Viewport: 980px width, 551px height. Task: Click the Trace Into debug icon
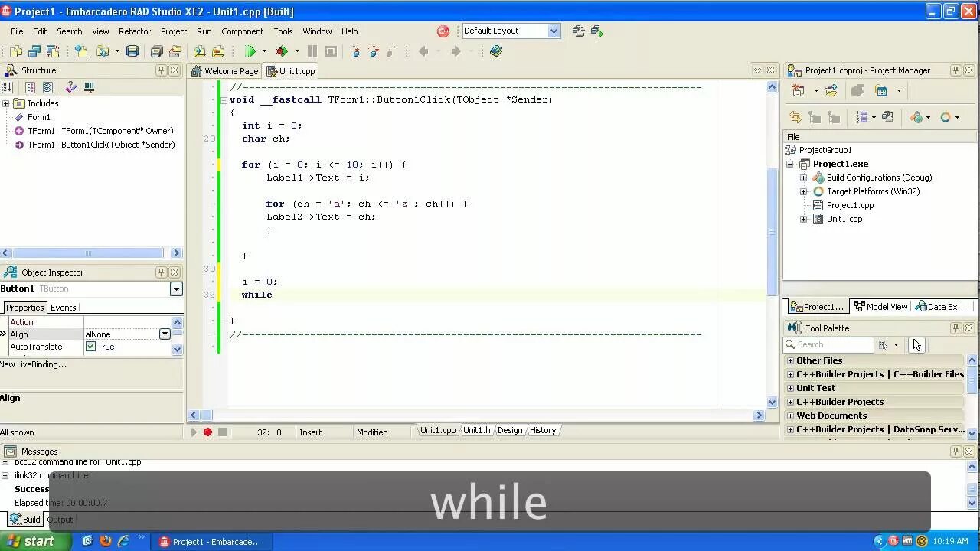coord(355,51)
